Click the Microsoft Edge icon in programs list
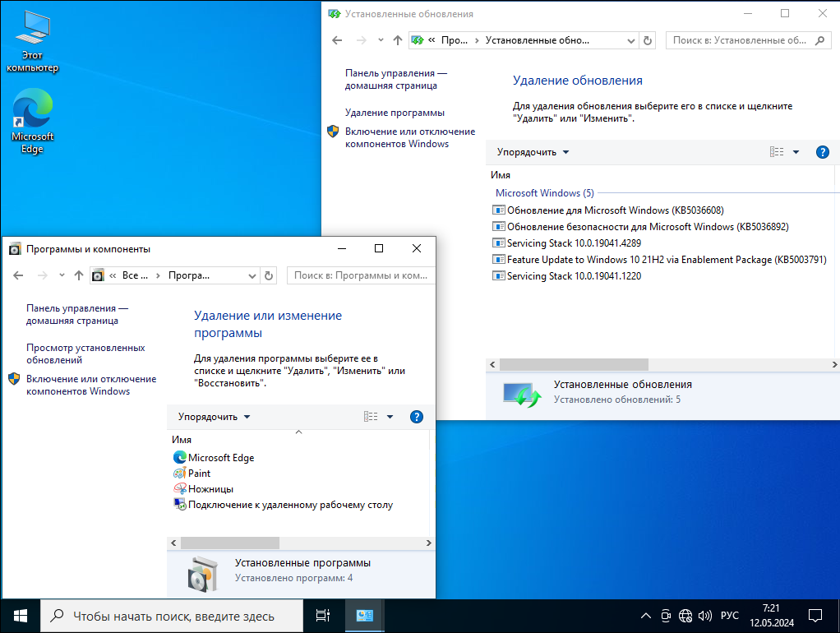This screenshot has width=840, height=633. click(x=179, y=458)
